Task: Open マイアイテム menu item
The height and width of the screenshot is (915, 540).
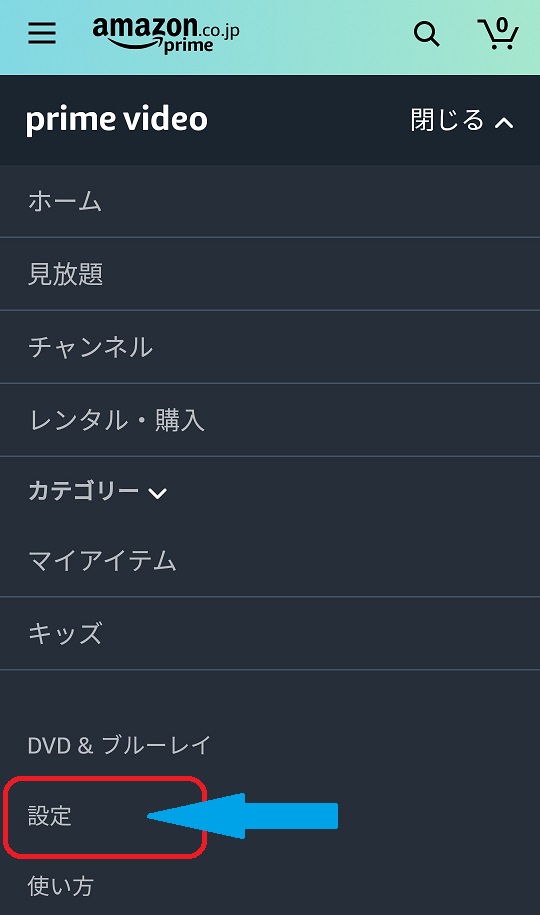Action: tap(270, 561)
